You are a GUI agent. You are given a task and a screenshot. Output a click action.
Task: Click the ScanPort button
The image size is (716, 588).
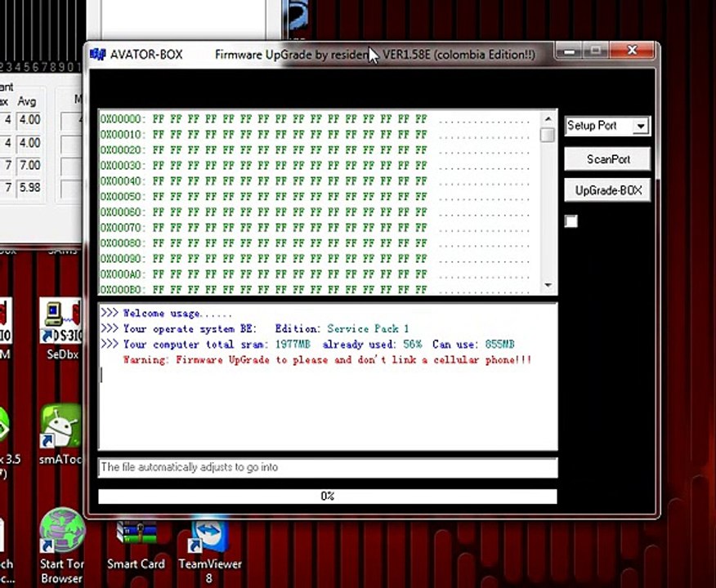pos(608,159)
